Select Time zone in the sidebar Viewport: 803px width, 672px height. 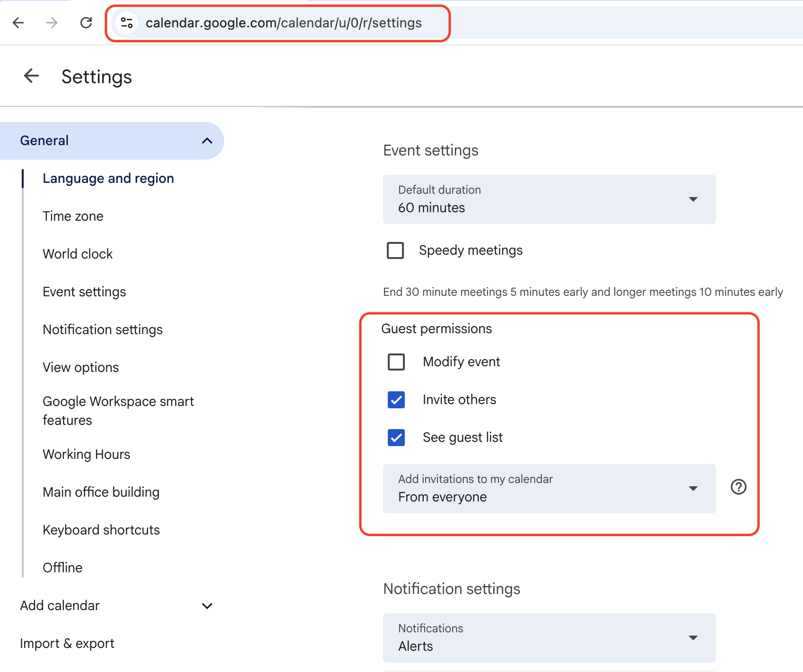(x=73, y=216)
